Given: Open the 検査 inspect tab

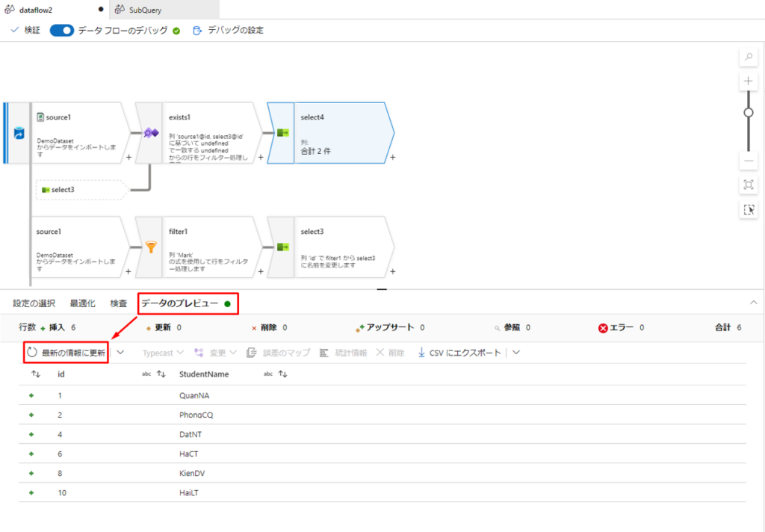Looking at the screenshot, I should pyautogui.click(x=119, y=303).
